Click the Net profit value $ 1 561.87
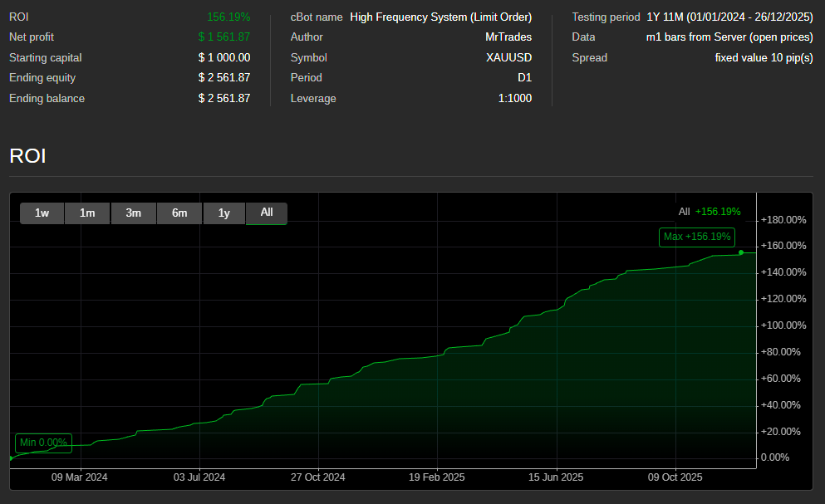The width and height of the screenshot is (825, 504). click(x=224, y=37)
